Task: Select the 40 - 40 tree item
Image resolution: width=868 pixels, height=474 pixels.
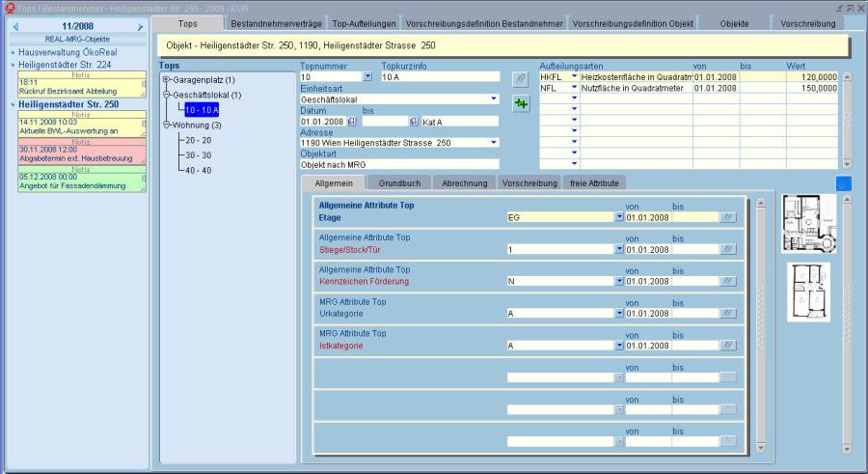Action: coord(198,170)
